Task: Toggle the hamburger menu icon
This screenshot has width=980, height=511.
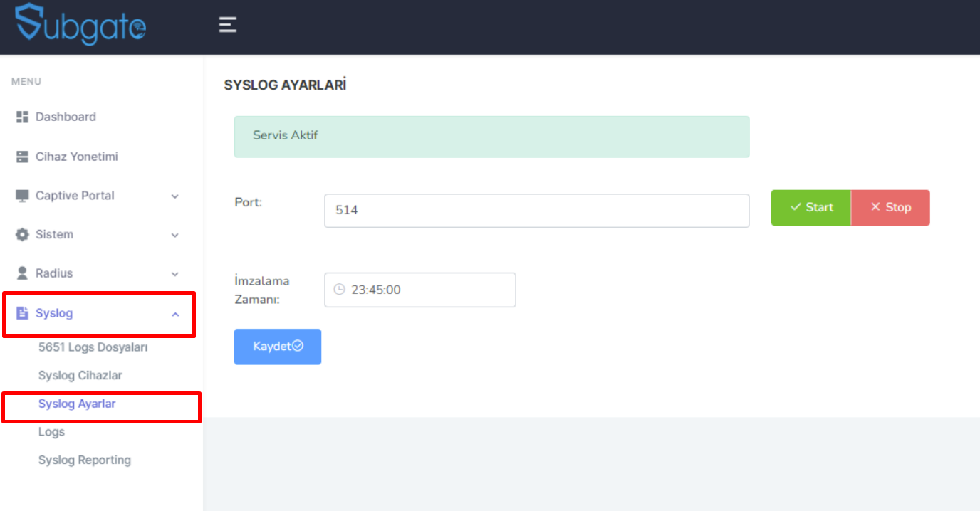Action: (227, 25)
